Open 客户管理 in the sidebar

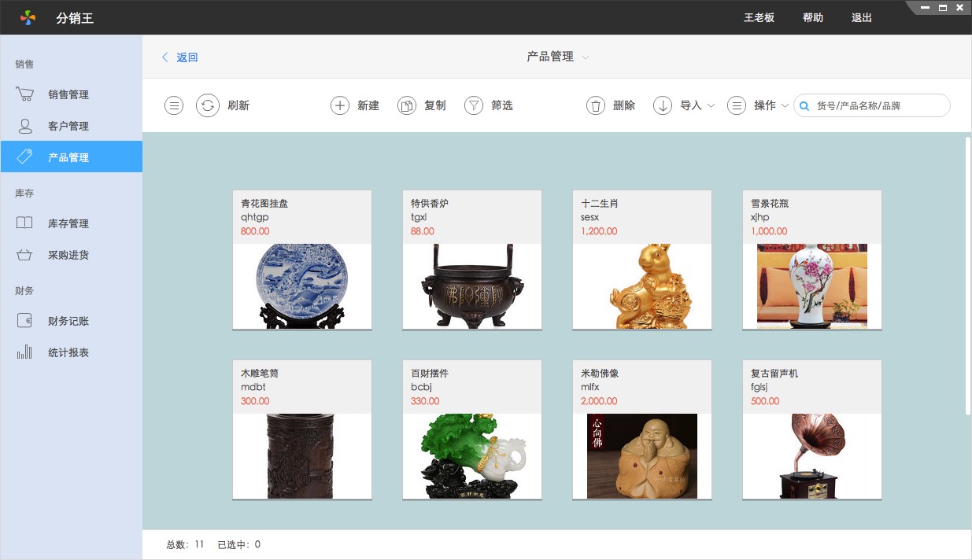coord(68,126)
